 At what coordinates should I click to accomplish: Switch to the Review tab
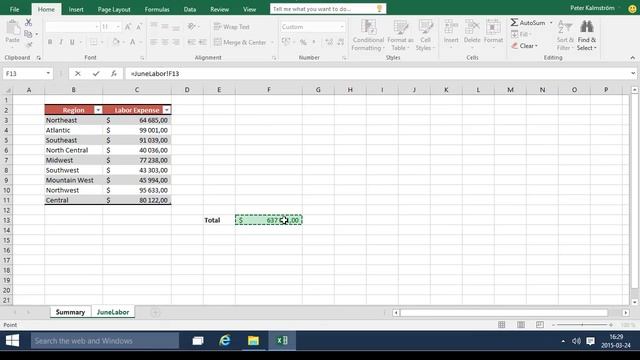(220, 9)
